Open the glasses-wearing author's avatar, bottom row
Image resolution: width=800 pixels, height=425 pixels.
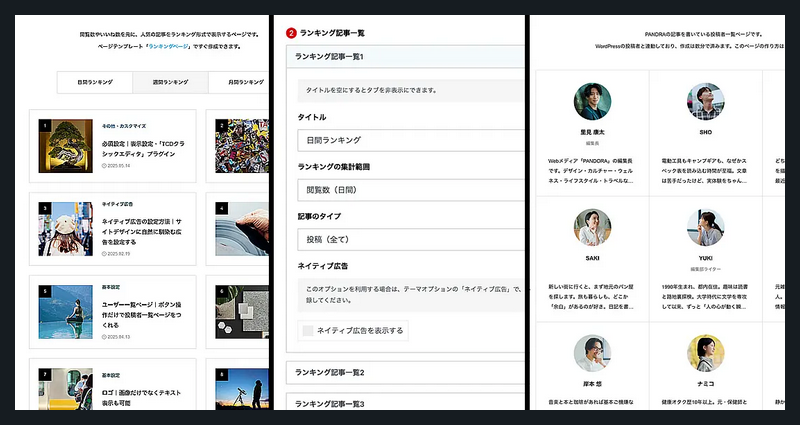[x=592, y=353]
